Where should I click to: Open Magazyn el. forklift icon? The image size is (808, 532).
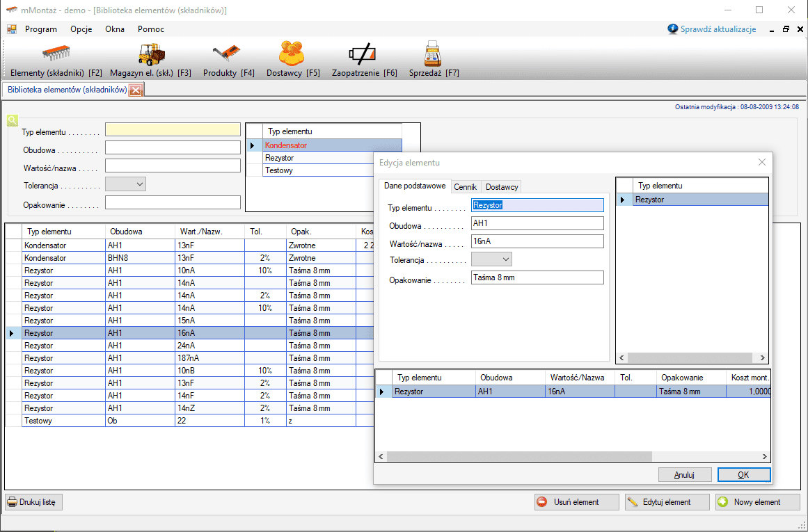click(150, 54)
